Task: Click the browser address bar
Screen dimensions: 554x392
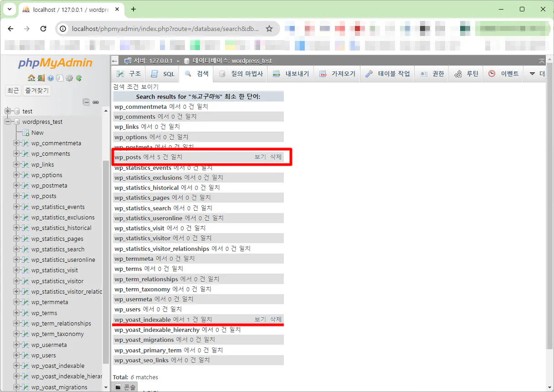Action: 164,29
